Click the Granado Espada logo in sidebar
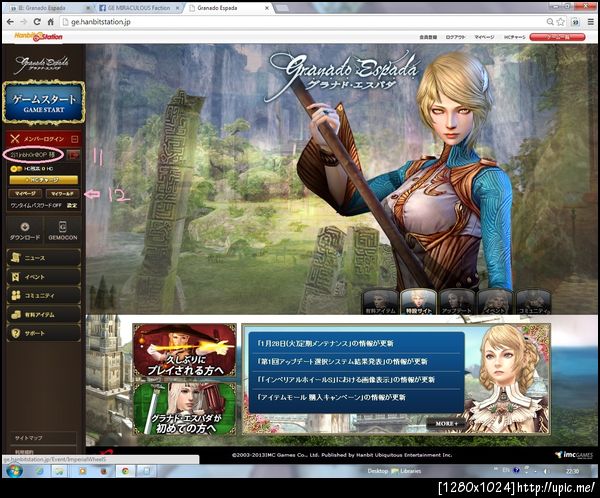This screenshot has width=600, height=498. [x=42, y=64]
